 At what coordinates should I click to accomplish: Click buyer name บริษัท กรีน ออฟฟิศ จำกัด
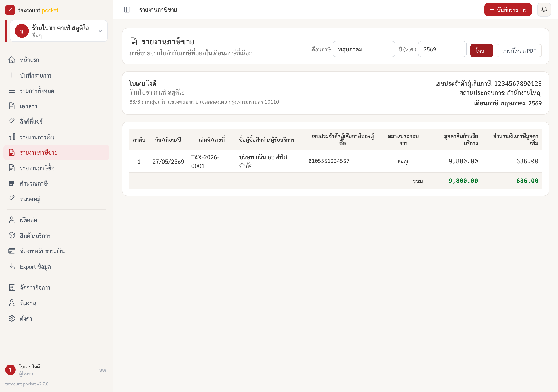point(263,162)
